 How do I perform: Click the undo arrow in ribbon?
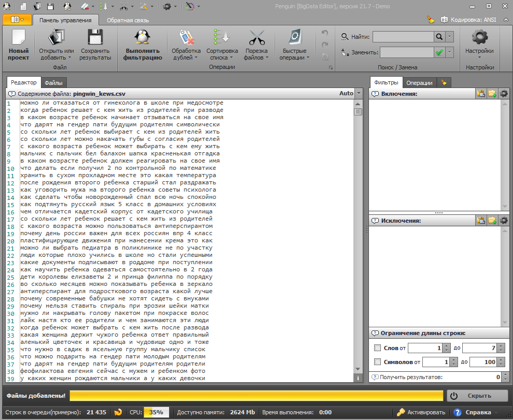(x=324, y=33)
